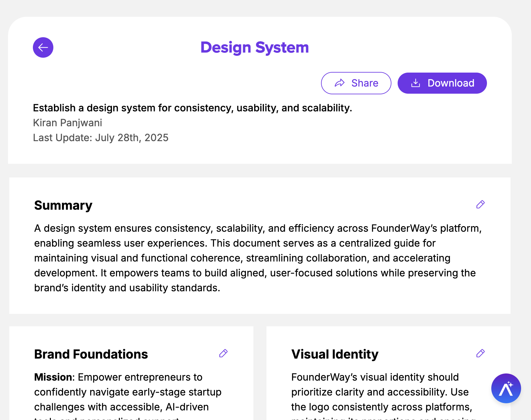Viewport: 531px width, 420px height.
Task: Click the Visual Identity heading
Action: [x=335, y=354]
